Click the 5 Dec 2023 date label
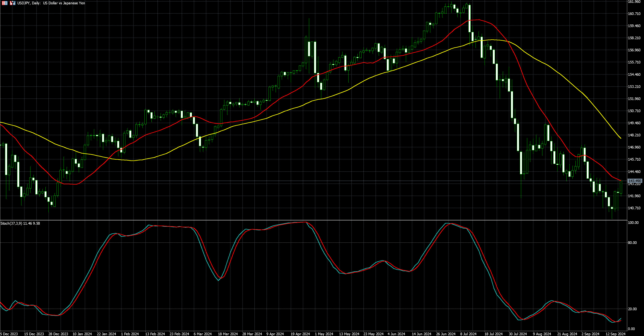This screenshot has width=644, height=336. (9, 334)
